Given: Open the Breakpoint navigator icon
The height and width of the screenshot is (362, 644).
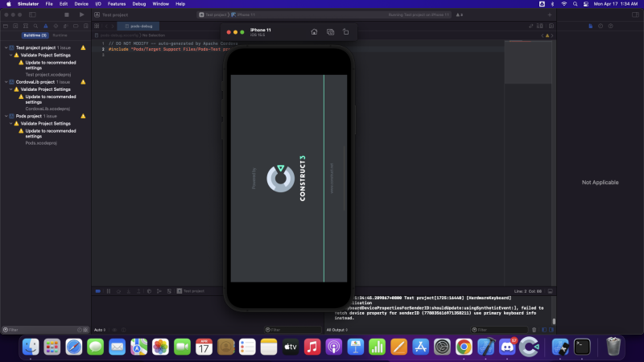Looking at the screenshot, I should click(x=76, y=26).
